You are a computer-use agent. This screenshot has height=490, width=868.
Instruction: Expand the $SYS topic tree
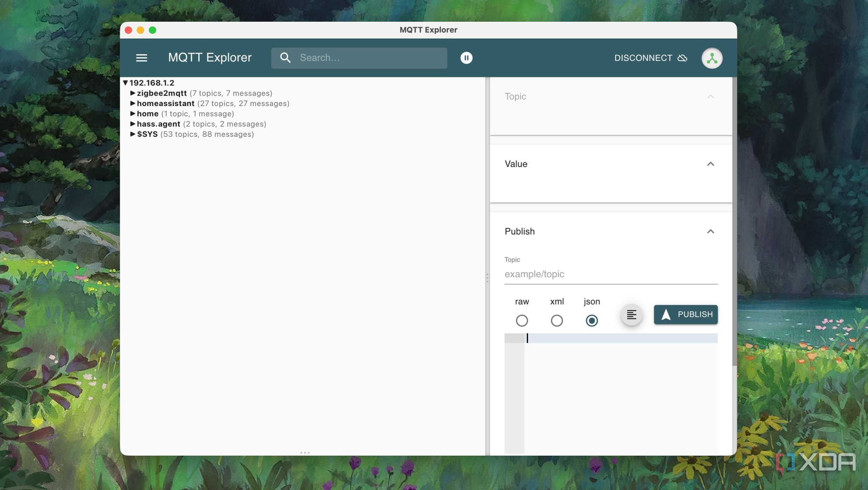point(133,134)
